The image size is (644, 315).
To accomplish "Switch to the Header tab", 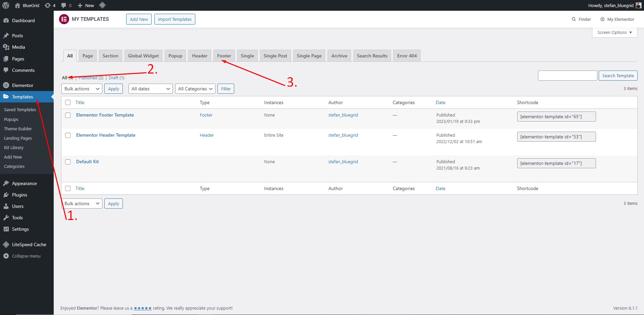I will pos(200,56).
